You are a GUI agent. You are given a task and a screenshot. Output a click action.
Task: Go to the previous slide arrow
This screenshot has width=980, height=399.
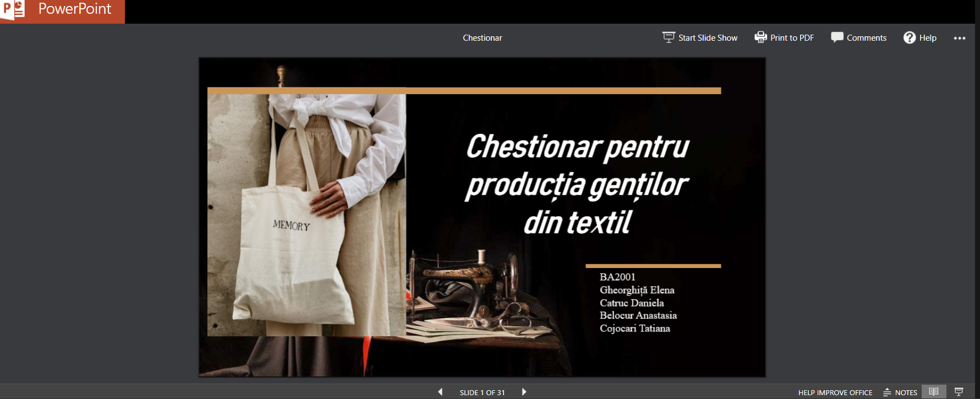pos(440,392)
